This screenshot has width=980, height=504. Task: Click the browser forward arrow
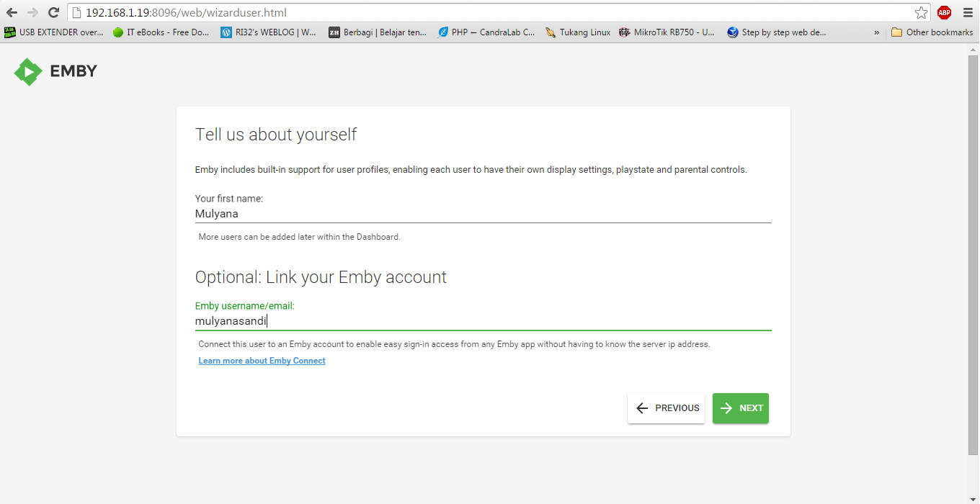point(32,12)
